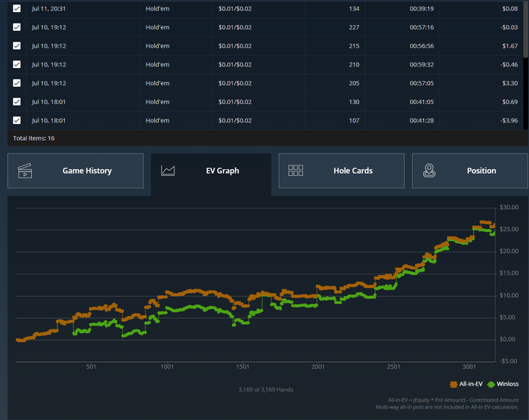Uncheck the Jul 11, 20:31 session checkbox

point(17,8)
